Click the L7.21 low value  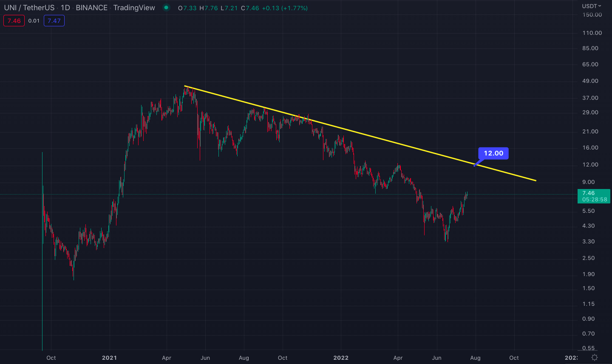tap(229, 8)
